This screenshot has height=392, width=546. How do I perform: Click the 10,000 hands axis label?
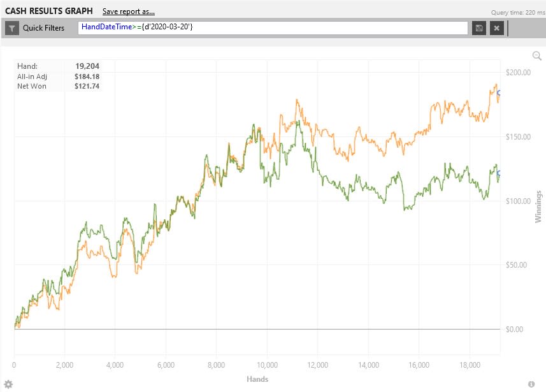pyautogui.click(x=267, y=365)
